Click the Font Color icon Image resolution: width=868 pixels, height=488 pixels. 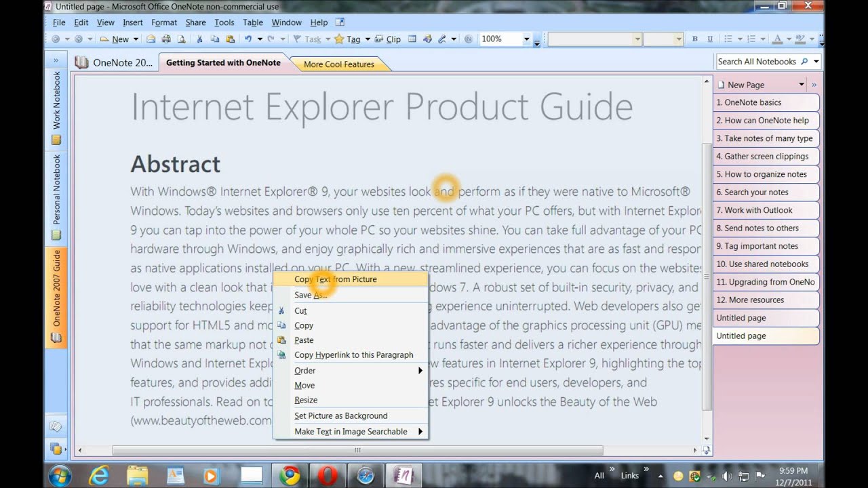tap(778, 39)
